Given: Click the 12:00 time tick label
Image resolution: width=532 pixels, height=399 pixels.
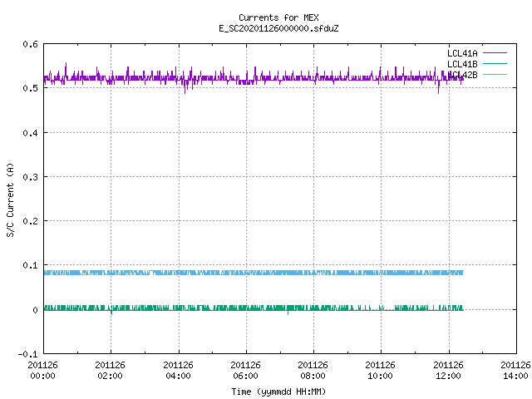Looking at the screenshot, I should tap(448, 376).
